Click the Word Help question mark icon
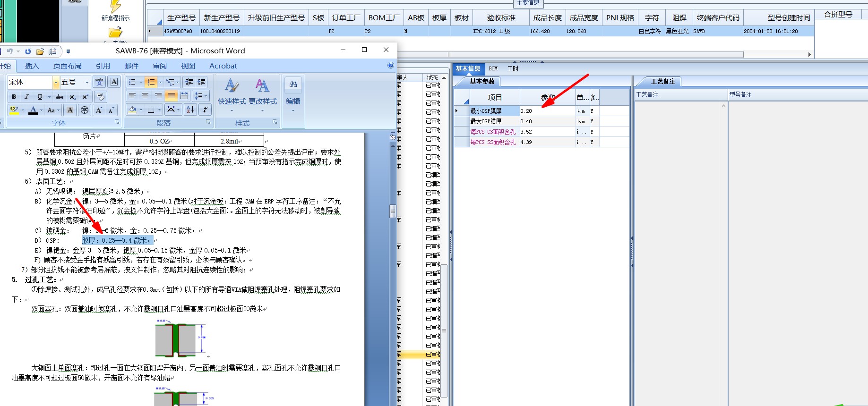The image size is (868, 406). click(391, 66)
